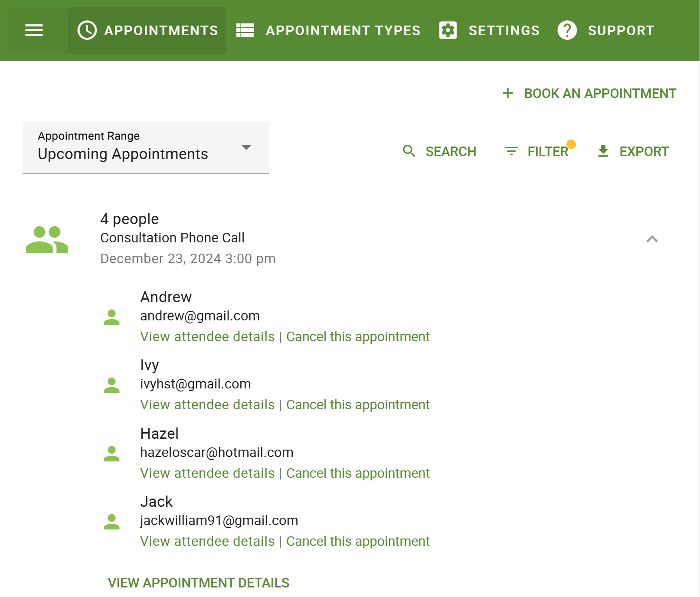Open the Support section
Image resolution: width=700 pixels, height=597 pixels.
point(621,30)
